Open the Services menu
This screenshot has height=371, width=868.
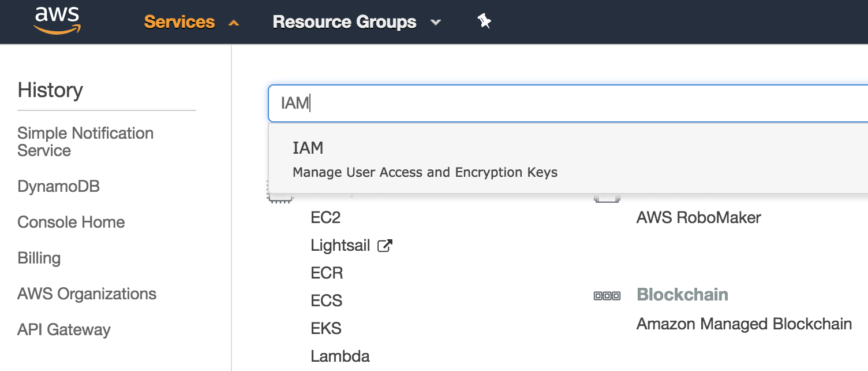coord(179,22)
